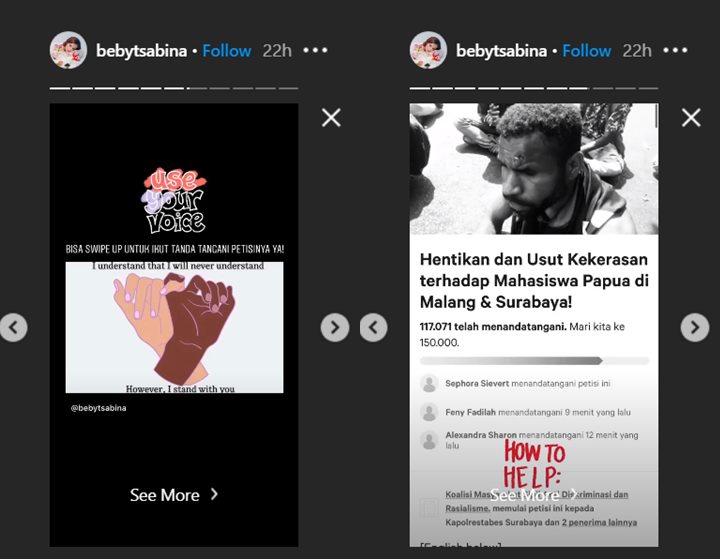Click the @bebytsabina mention in left story

pos(98,408)
